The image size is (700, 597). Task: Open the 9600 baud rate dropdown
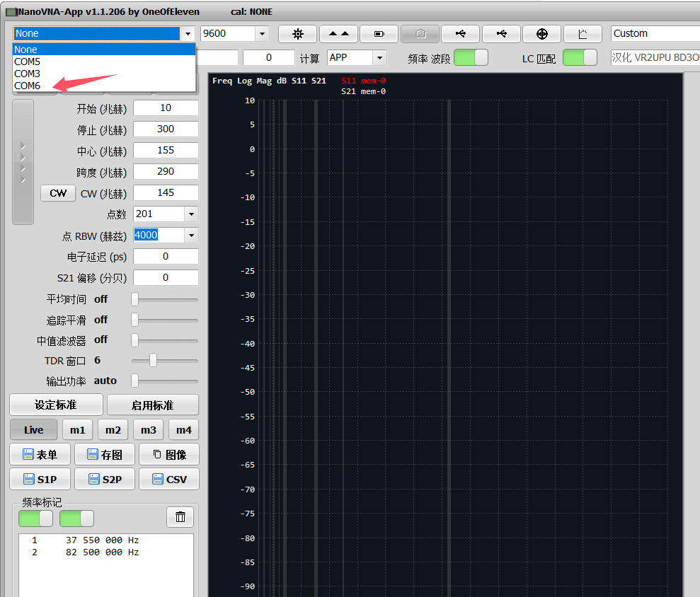point(262,33)
